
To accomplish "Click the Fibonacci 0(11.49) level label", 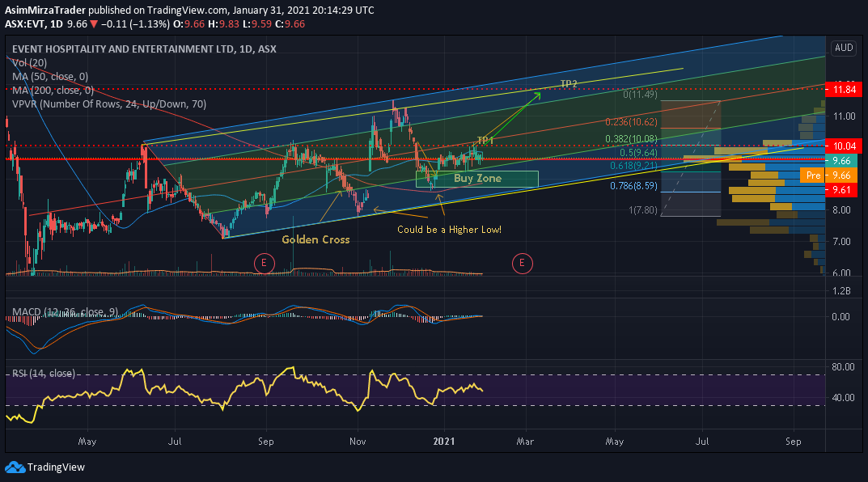I will point(641,94).
